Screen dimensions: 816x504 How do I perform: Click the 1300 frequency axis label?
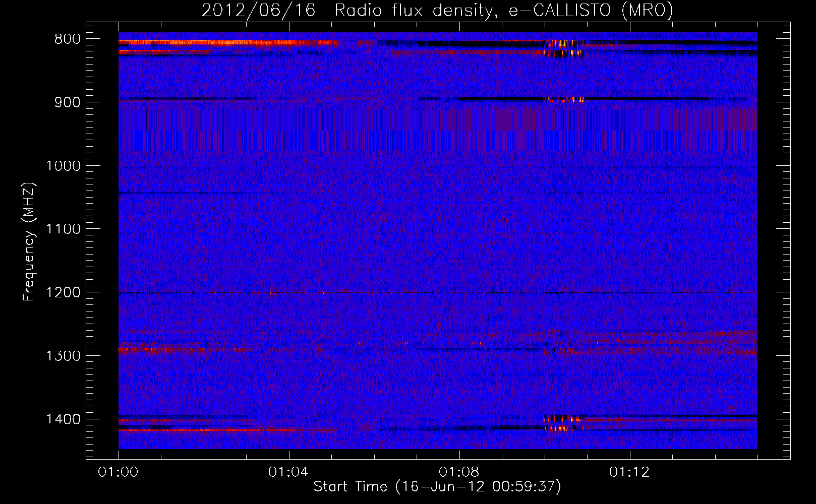pos(63,356)
